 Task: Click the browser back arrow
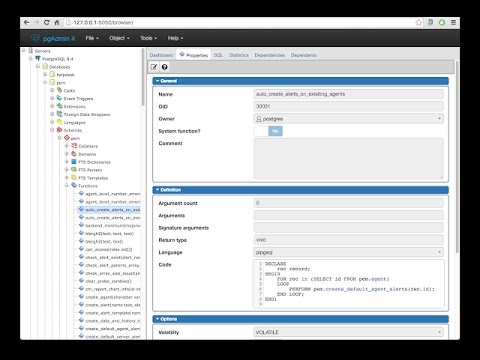point(27,22)
